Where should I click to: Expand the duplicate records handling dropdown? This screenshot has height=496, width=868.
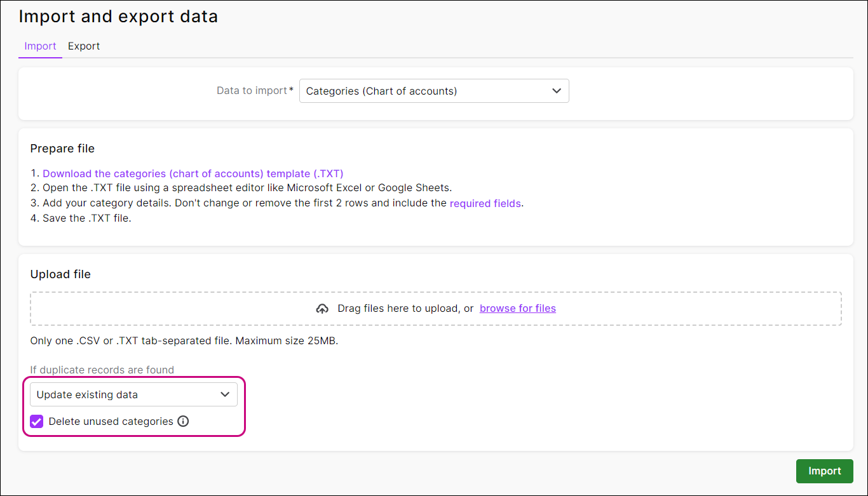click(133, 394)
